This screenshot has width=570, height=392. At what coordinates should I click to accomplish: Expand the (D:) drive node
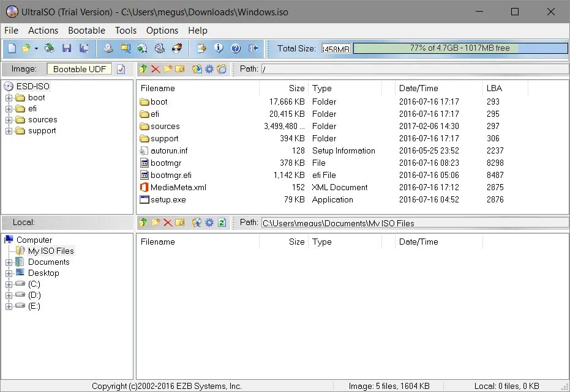9,295
